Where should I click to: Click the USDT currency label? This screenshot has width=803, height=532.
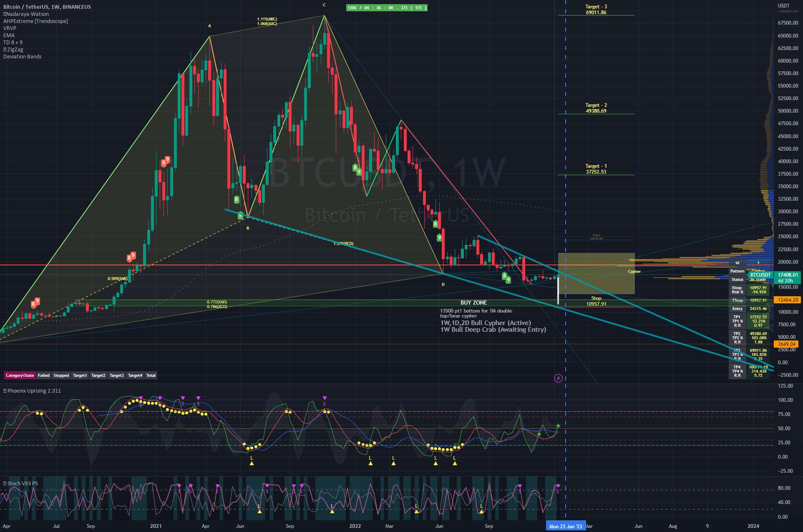pos(784,6)
